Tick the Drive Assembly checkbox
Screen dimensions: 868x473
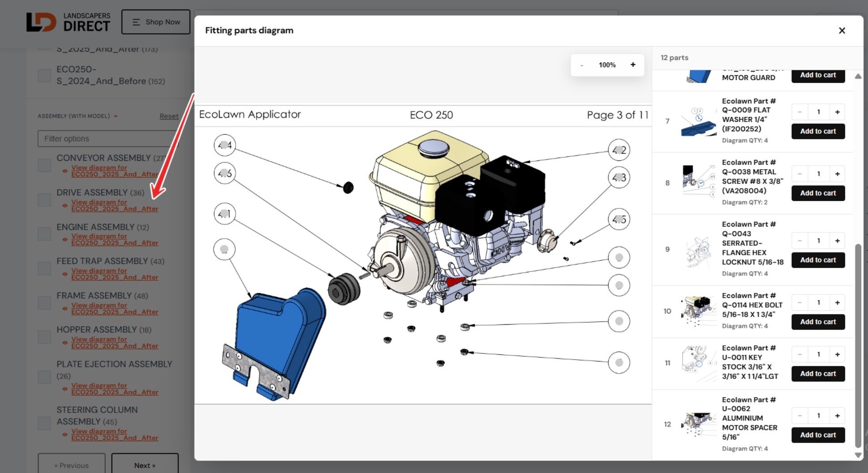coord(44,200)
